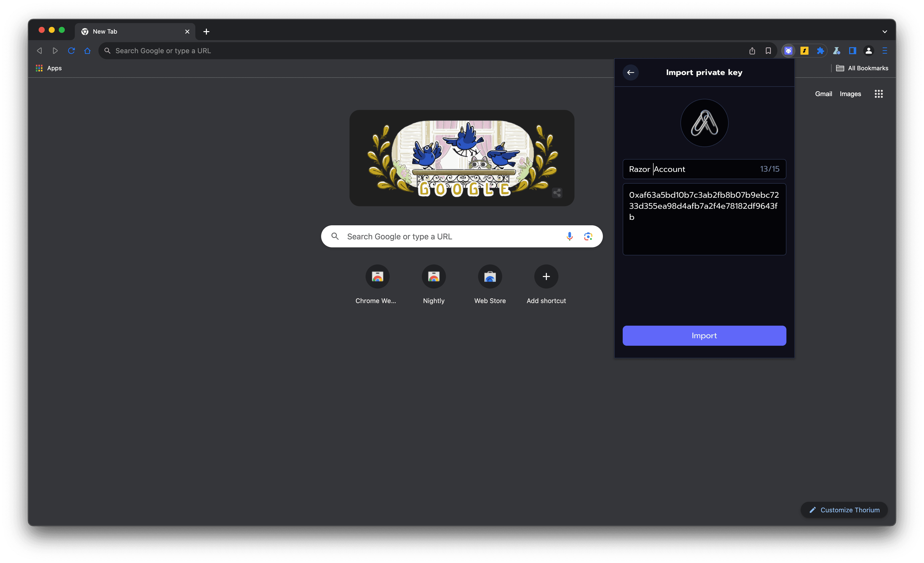The image size is (924, 563).
Task: Click Add shortcut tile
Action: click(546, 284)
